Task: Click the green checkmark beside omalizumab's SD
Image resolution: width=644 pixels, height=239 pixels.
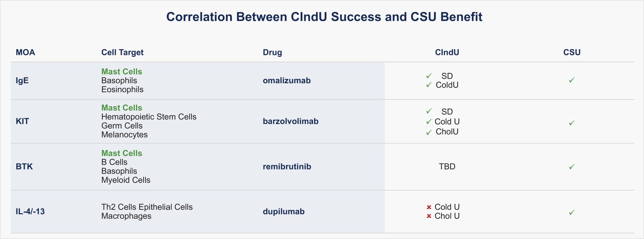Action: pos(429,76)
